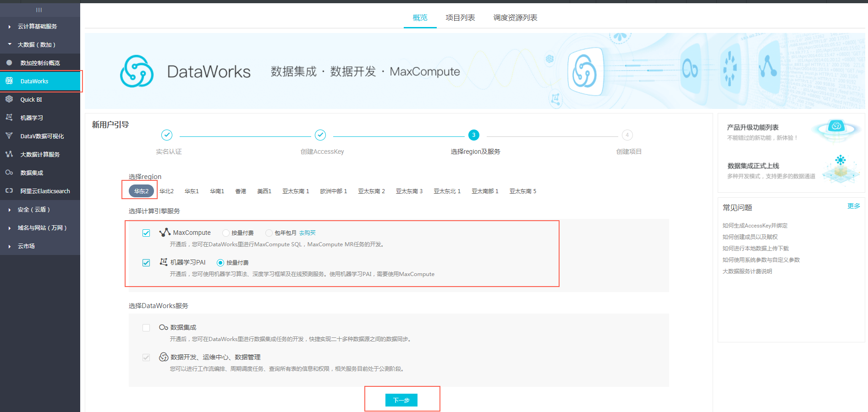Open the 去购买 link for MaxCompute
This screenshot has height=412, width=868.
(308, 233)
